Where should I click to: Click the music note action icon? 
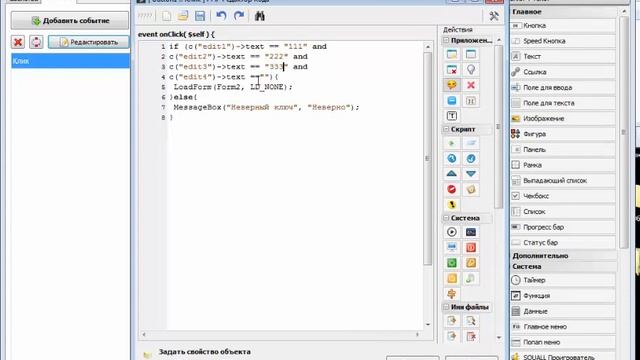471,278
